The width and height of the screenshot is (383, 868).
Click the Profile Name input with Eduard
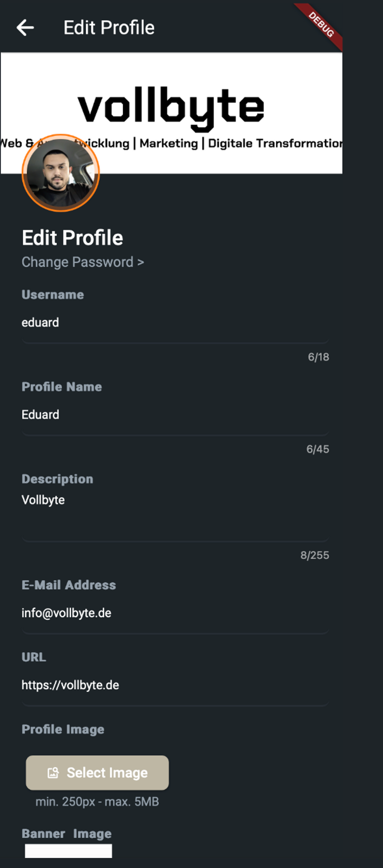(x=175, y=415)
